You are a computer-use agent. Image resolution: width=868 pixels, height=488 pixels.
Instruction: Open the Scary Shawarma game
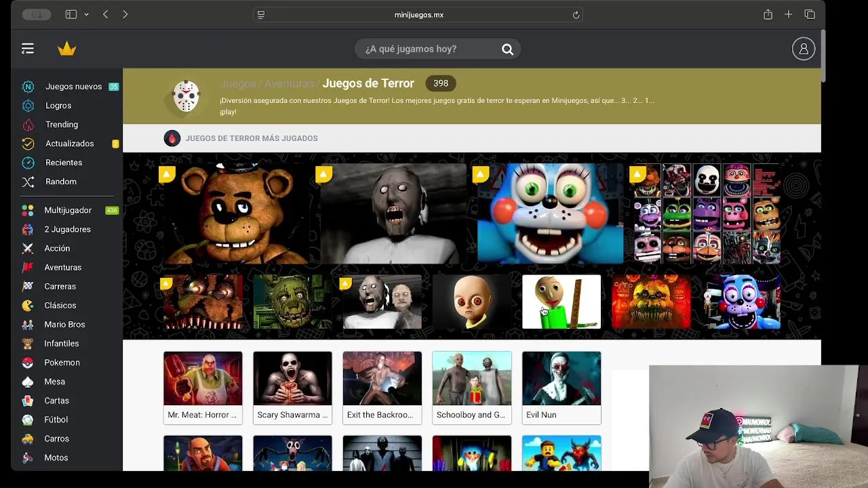coord(292,388)
